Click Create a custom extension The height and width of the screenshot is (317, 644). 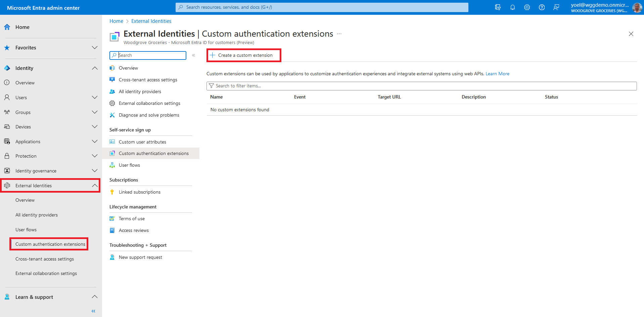tap(244, 55)
